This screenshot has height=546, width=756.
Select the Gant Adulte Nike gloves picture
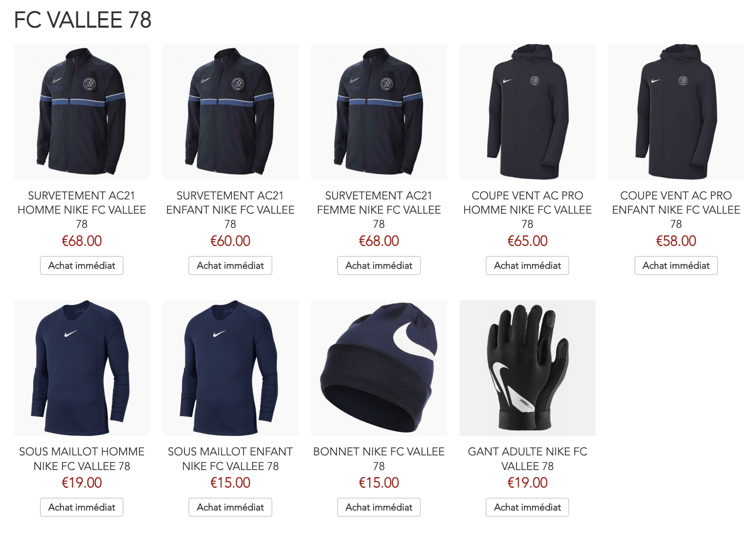[x=527, y=368]
